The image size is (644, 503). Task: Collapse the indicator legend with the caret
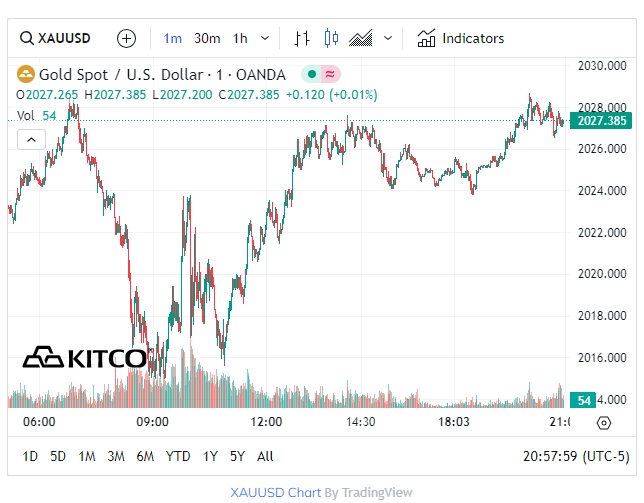[x=31, y=140]
